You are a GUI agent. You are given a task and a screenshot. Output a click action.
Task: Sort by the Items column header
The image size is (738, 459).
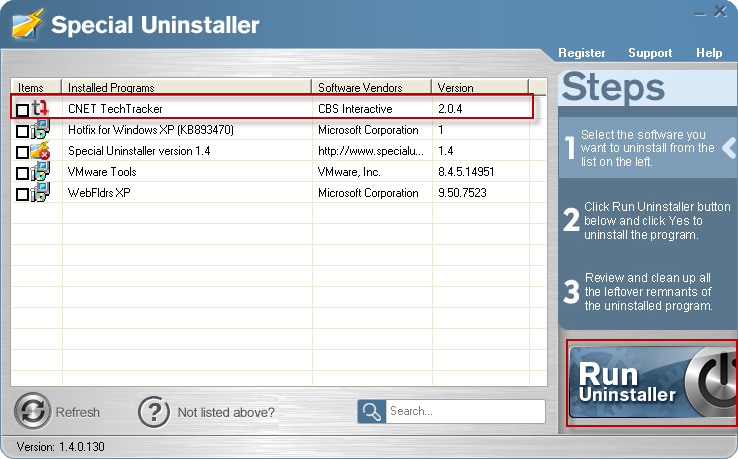click(x=36, y=88)
